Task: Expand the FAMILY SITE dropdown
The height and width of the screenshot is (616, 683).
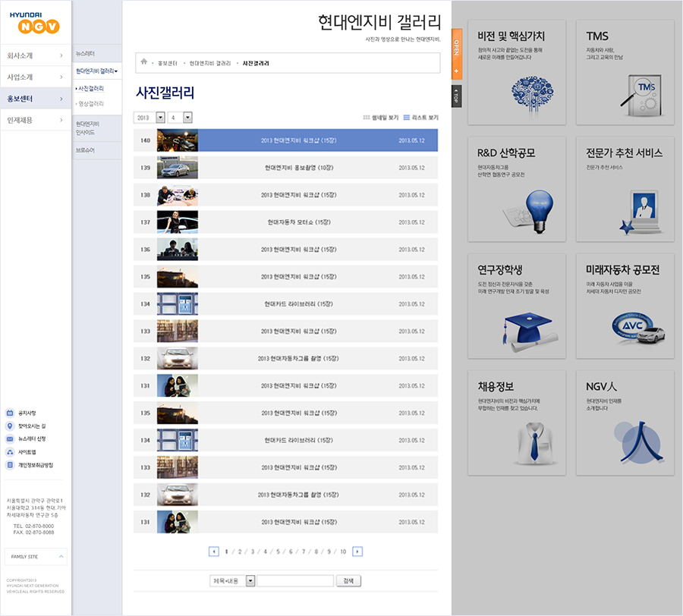Action: pyautogui.click(x=36, y=557)
